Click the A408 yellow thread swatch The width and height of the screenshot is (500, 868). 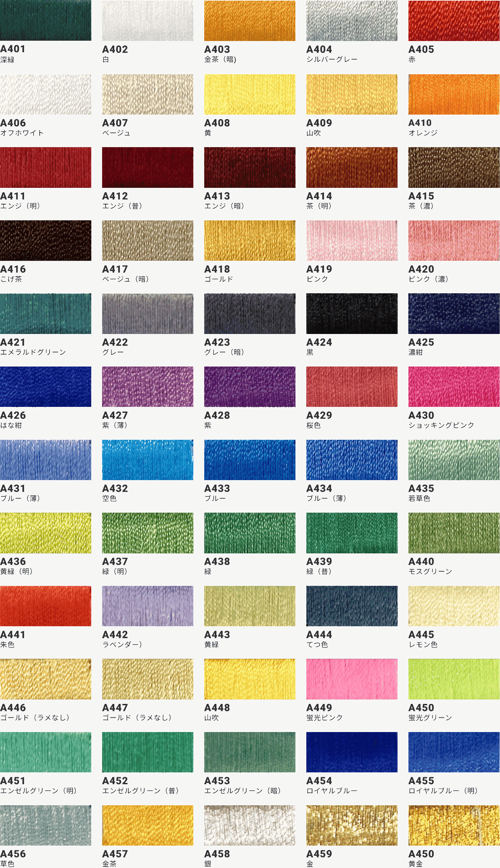(250, 94)
